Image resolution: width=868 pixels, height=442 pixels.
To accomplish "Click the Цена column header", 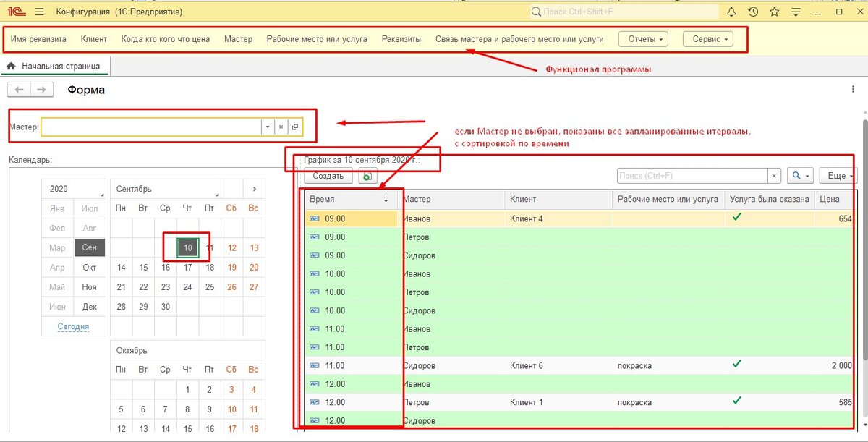I will [x=835, y=199].
